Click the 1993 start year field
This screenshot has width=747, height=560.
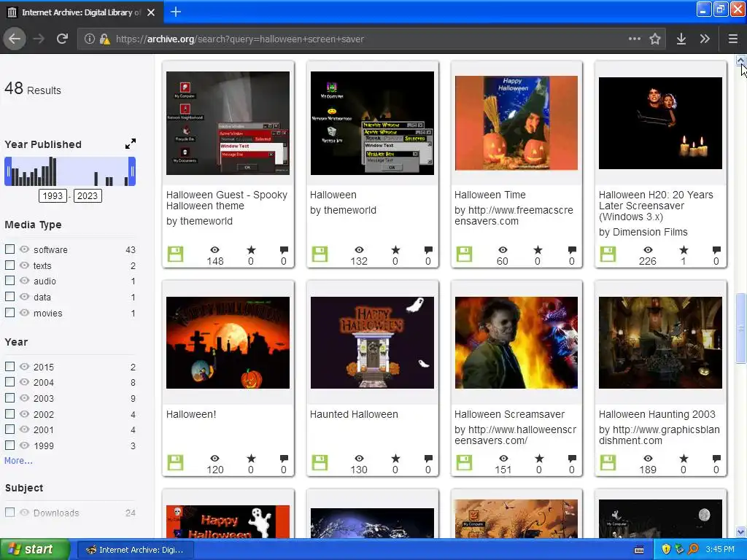(53, 195)
